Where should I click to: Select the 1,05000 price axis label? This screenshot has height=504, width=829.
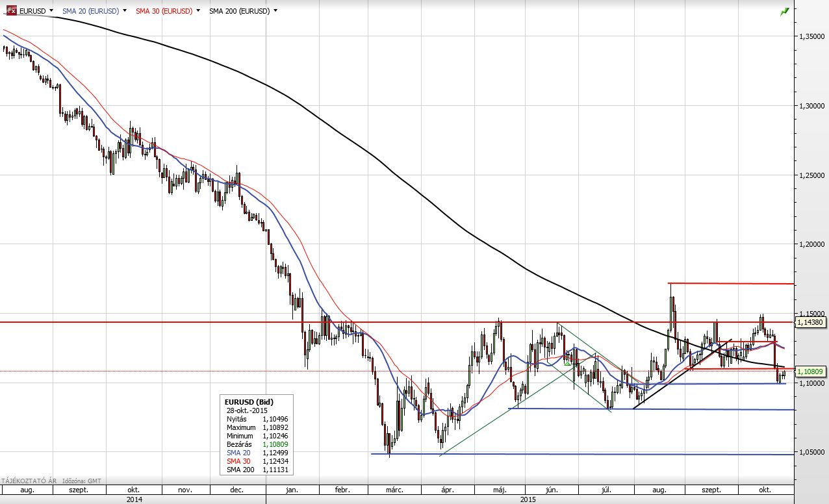pyautogui.click(x=811, y=452)
